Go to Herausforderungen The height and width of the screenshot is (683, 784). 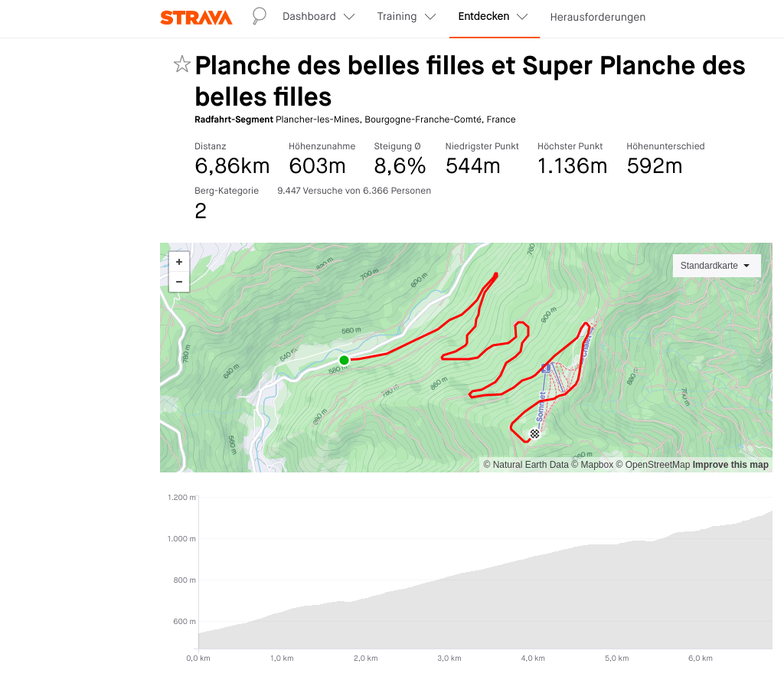[x=597, y=17]
